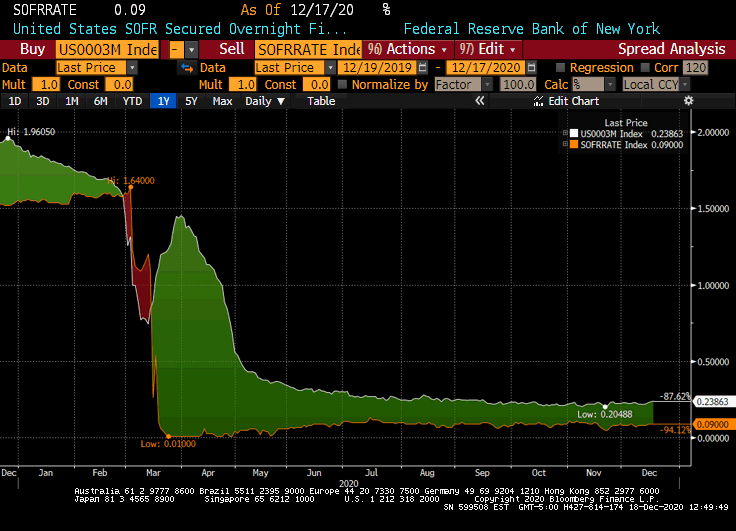
Task: Click the Buy Const field 0.0
Action: 119,85
